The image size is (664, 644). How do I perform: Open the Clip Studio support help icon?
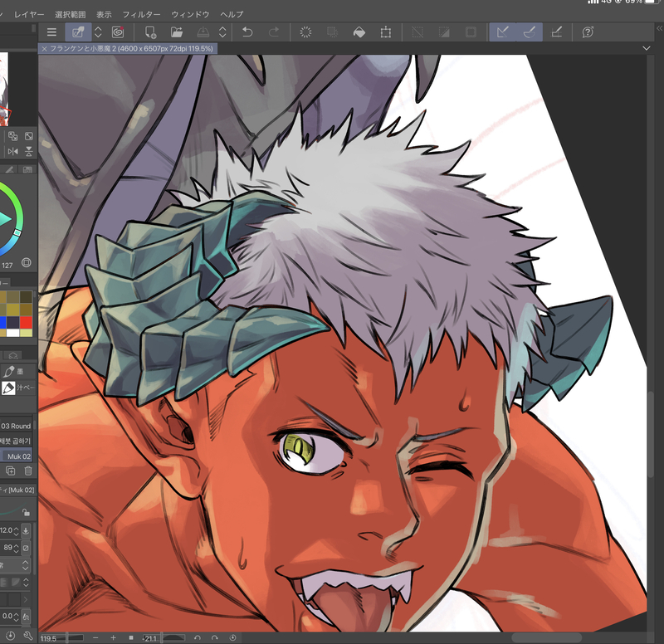click(588, 32)
